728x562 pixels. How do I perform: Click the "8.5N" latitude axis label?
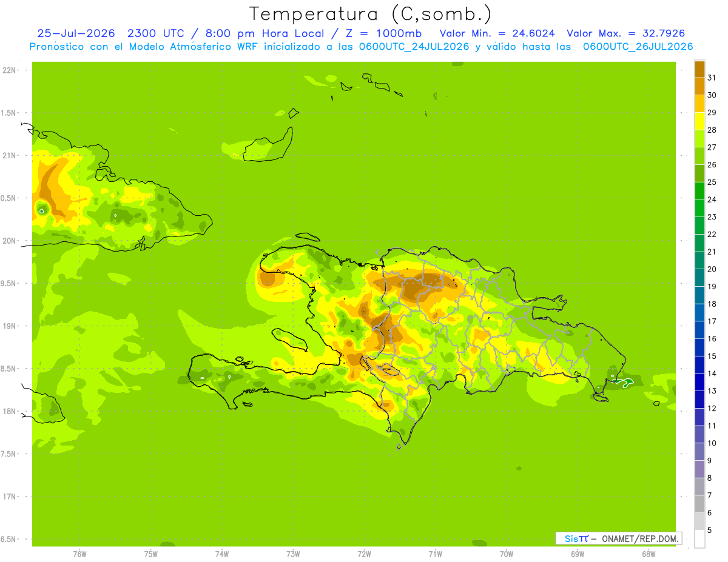8,369
